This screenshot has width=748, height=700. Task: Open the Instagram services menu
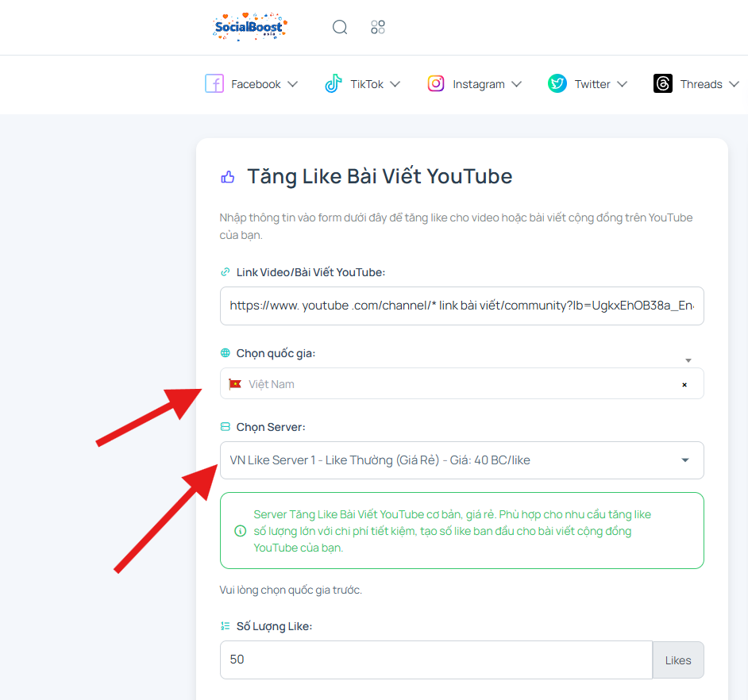point(475,84)
